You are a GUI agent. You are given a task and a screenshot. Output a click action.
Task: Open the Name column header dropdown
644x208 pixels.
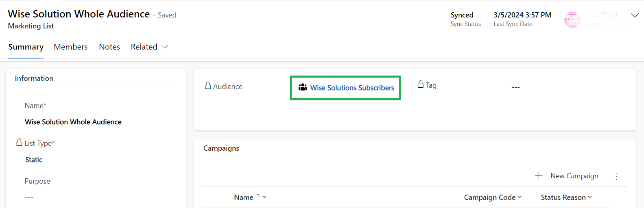(264, 197)
